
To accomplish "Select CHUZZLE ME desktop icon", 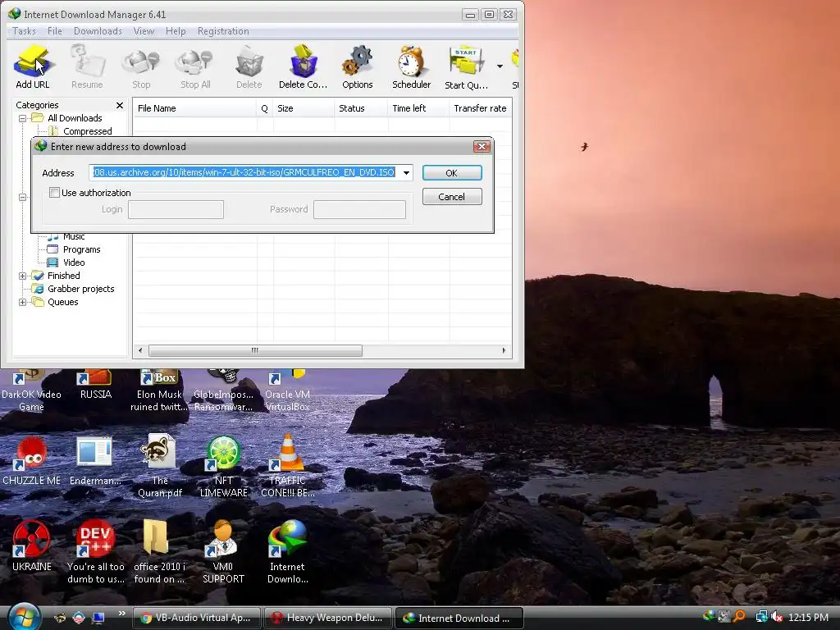I will pyautogui.click(x=32, y=463).
